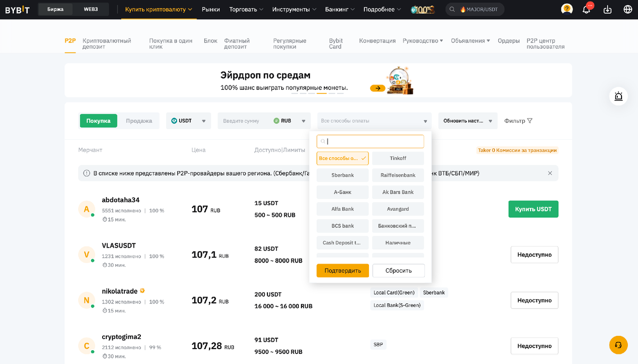Click the verified badge next to nikolatrade
The image size is (638, 364).
pos(142,291)
